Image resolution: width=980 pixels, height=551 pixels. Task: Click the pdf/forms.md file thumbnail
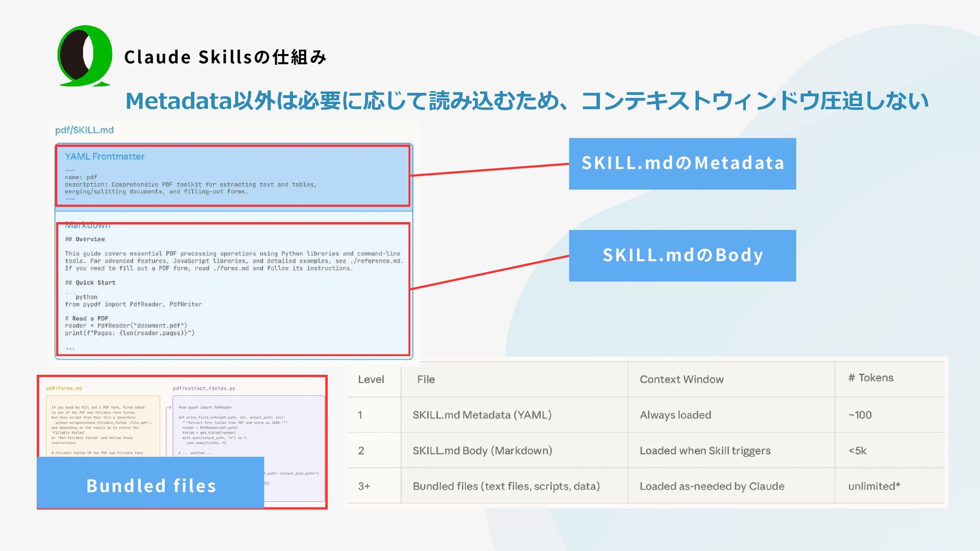point(102,423)
